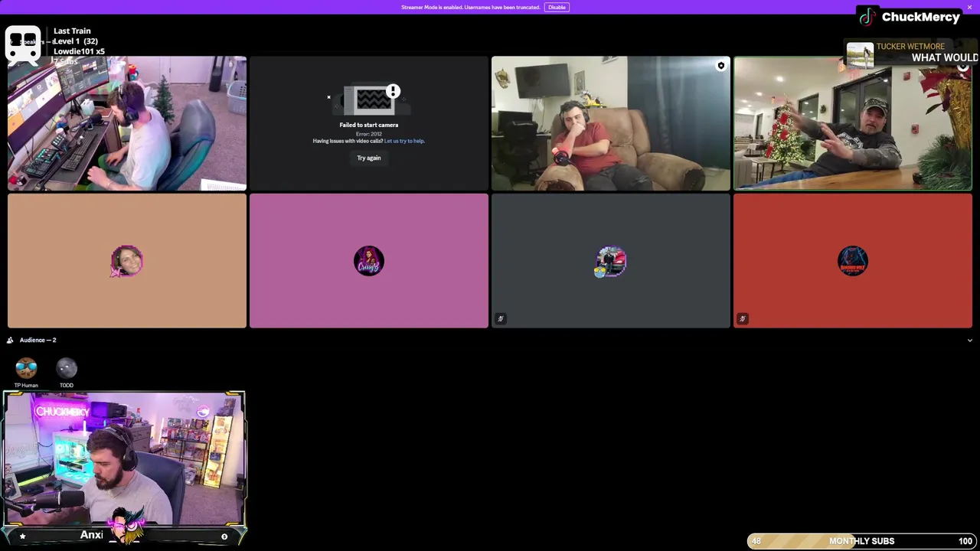This screenshot has width=980, height=551.
Task: Dismiss the Streamer Mode banner
Action: pyautogui.click(x=969, y=7)
